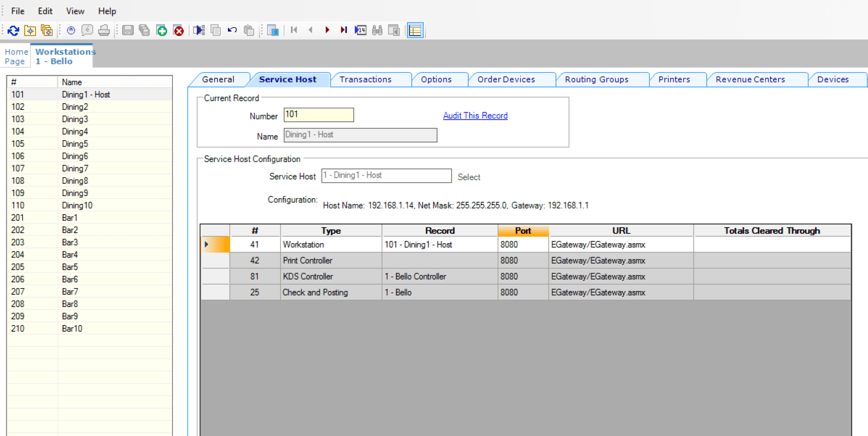Jump to a record with the Go To 14 icon
This screenshot has height=436, width=868.
pyautogui.click(x=361, y=30)
